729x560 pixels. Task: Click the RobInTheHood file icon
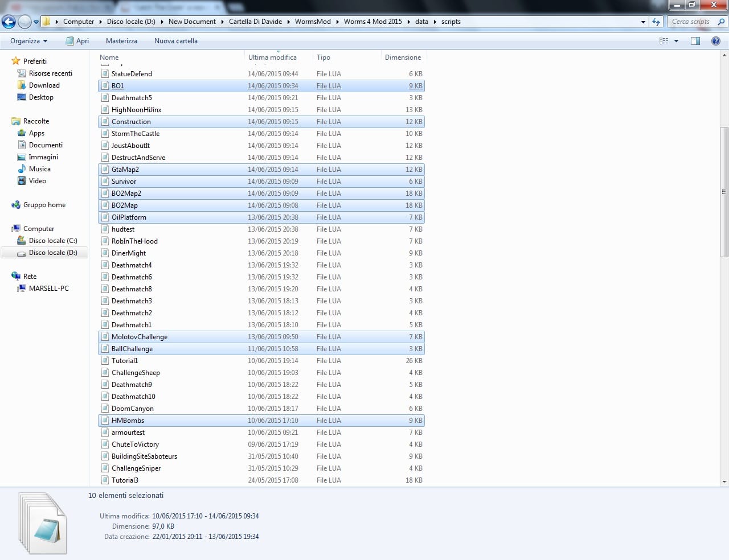[105, 241]
